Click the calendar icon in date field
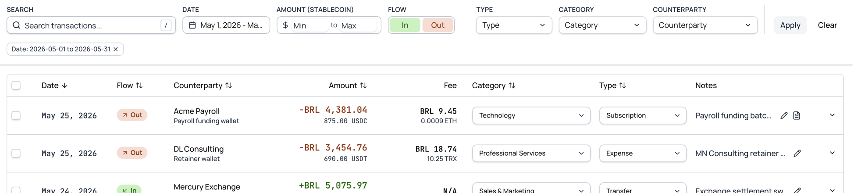 192,25
